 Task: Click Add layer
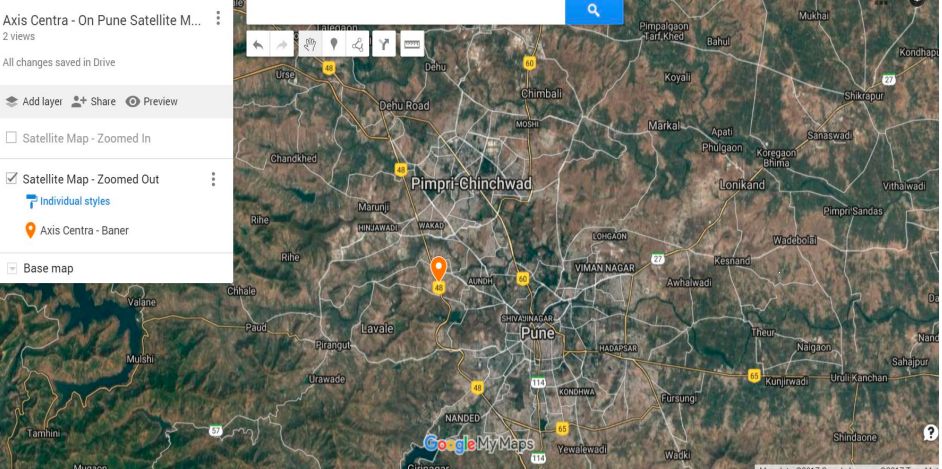click(x=33, y=101)
